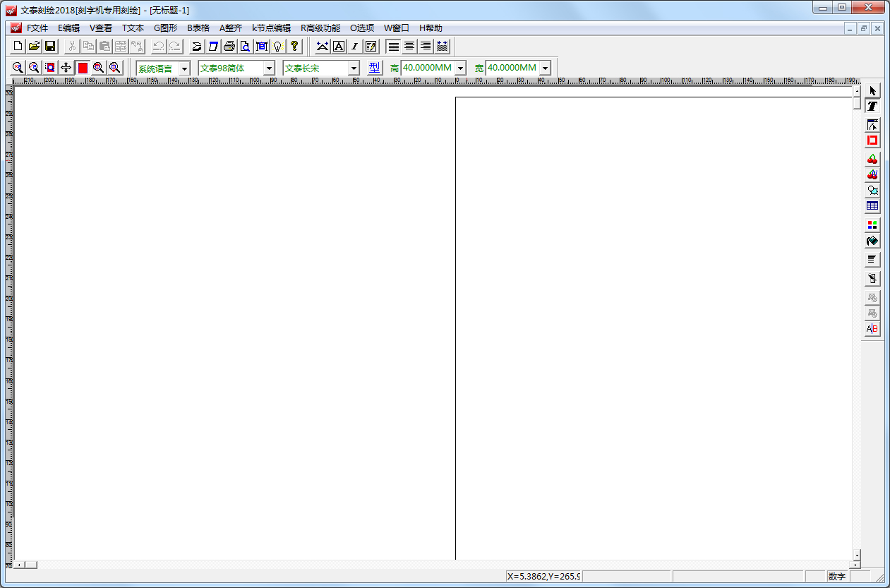Save the document with the floppy disk icon

point(50,47)
